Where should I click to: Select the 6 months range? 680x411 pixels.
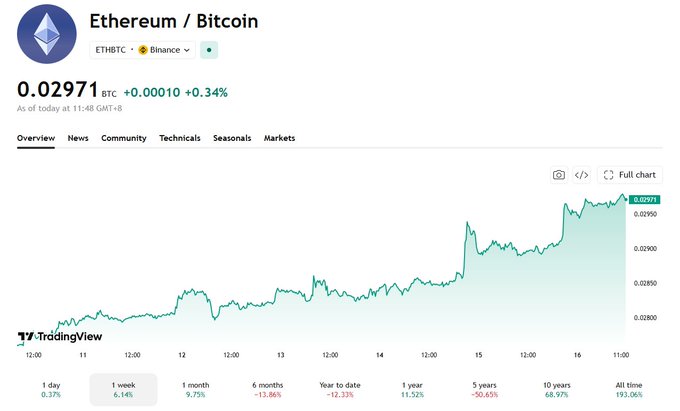pyautogui.click(x=268, y=389)
